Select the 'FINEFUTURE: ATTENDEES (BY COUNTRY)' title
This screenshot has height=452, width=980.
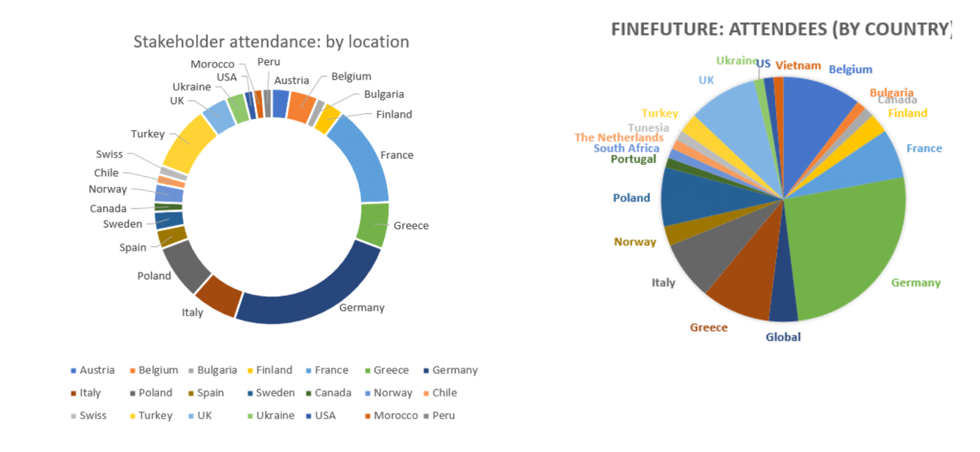(781, 29)
